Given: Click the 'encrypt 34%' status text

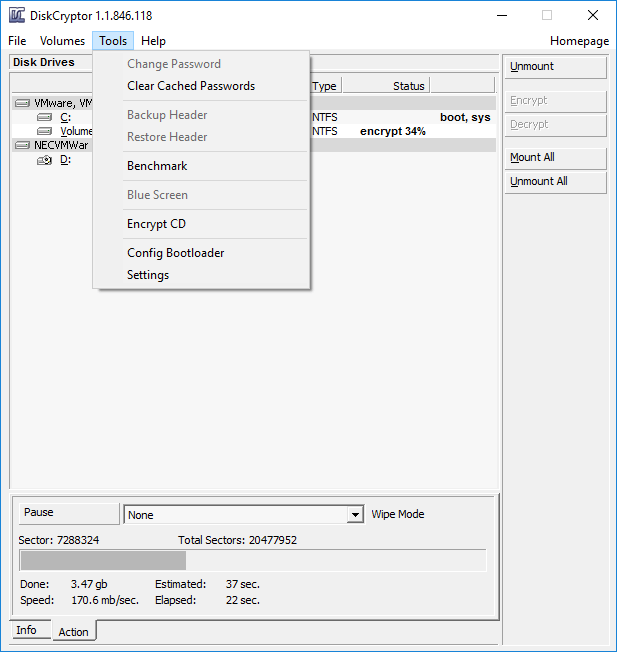Looking at the screenshot, I should 393,131.
